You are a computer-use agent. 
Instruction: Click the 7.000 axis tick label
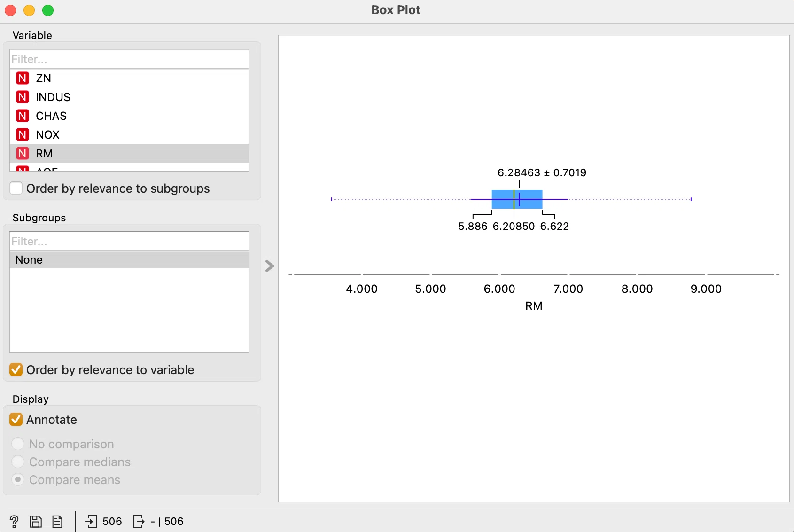[x=568, y=289]
